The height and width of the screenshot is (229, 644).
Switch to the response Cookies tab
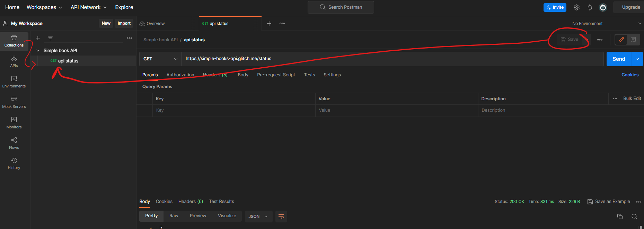[164, 202]
